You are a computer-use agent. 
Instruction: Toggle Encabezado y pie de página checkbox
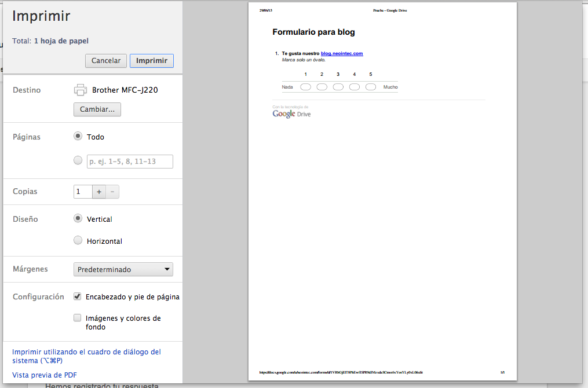(77, 296)
